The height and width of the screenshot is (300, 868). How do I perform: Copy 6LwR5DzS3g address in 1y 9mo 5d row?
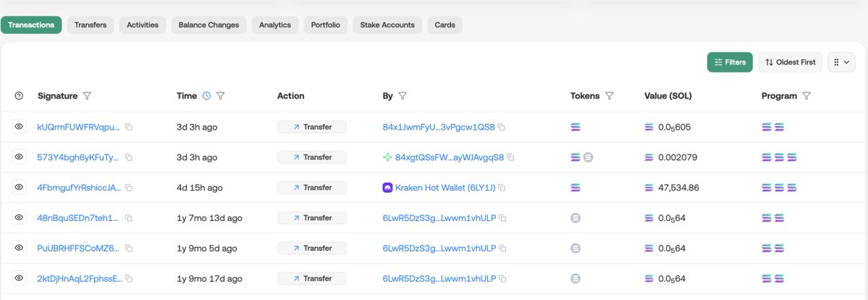(x=502, y=249)
